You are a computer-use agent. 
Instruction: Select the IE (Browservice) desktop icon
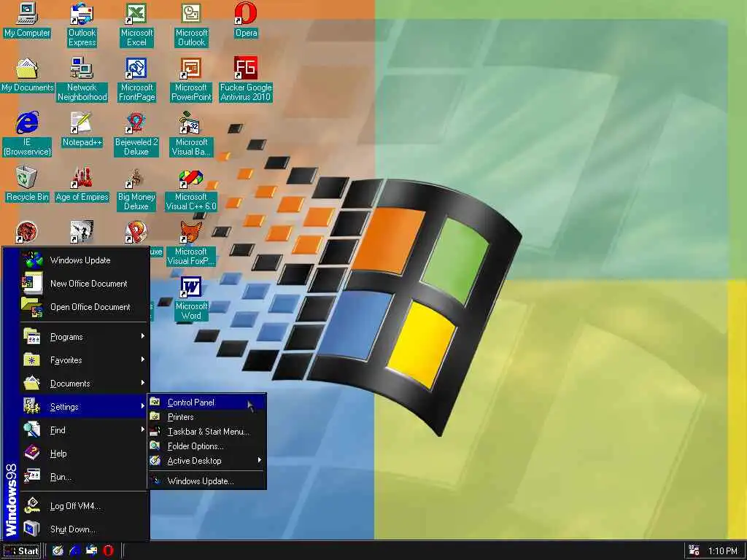pyautogui.click(x=27, y=134)
